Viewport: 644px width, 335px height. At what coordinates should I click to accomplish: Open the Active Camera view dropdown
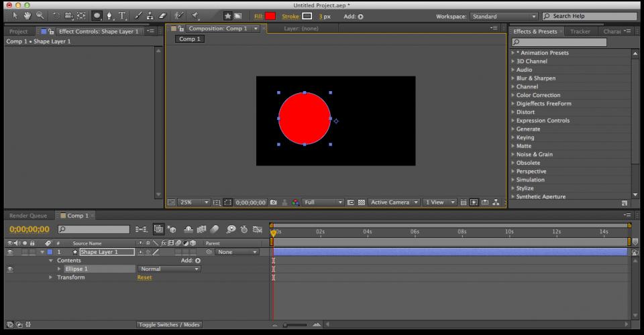[x=394, y=202]
